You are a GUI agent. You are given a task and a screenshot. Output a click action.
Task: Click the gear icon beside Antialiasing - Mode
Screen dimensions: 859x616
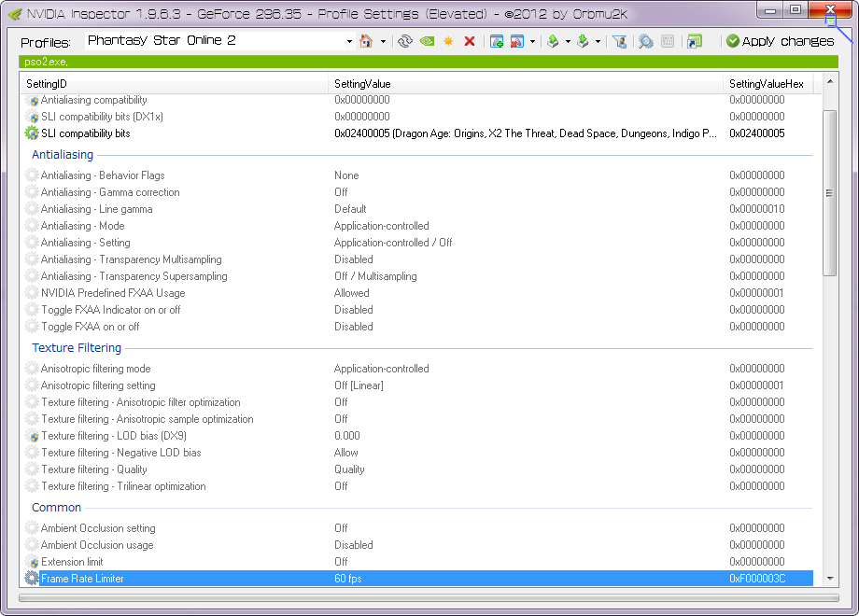pos(32,226)
